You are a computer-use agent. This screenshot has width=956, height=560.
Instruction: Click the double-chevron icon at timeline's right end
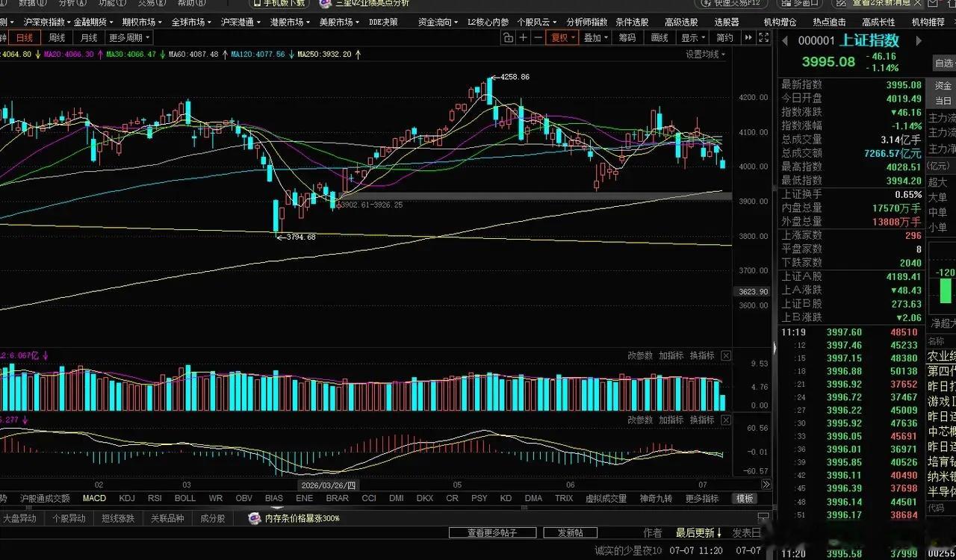[x=766, y=485]
